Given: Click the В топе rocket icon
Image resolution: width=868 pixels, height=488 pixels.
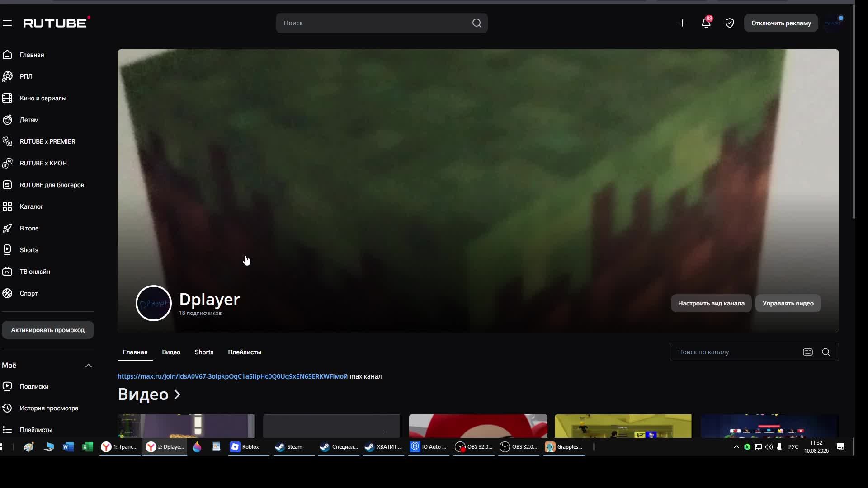Looking at the screenshot, I should pyautogui.click(x=7, y=228).
